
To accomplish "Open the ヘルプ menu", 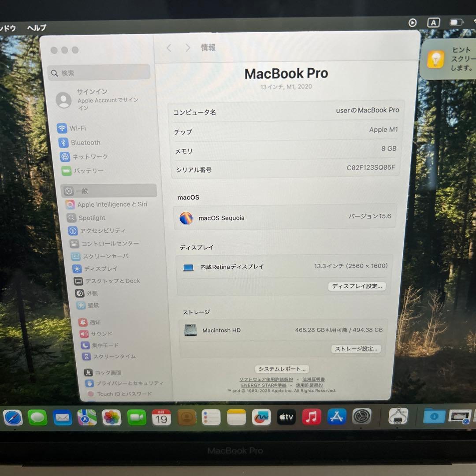I will pos(37,28).
